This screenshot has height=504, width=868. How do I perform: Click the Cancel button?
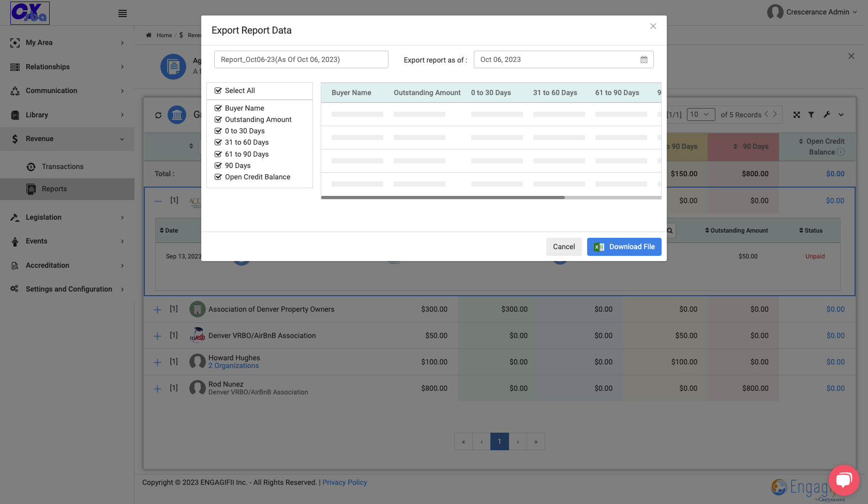click(x=564, y=247)
